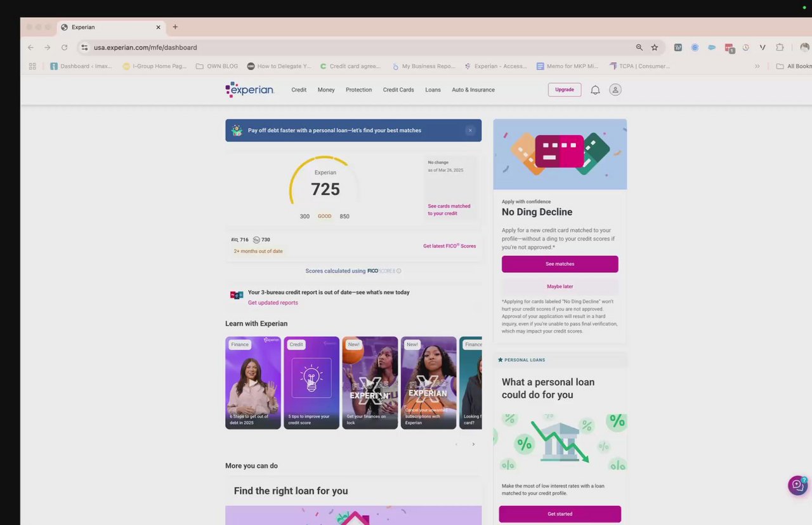
Task: Click the FICO Score 8 info icon
Action: point(398,271)
